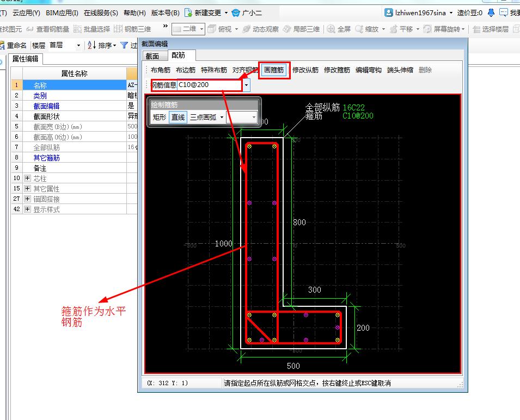The width and height of the screenshot is (520, 420).
Task: Click the 端头伸缩 button
Action: click(x=400, y=70)
